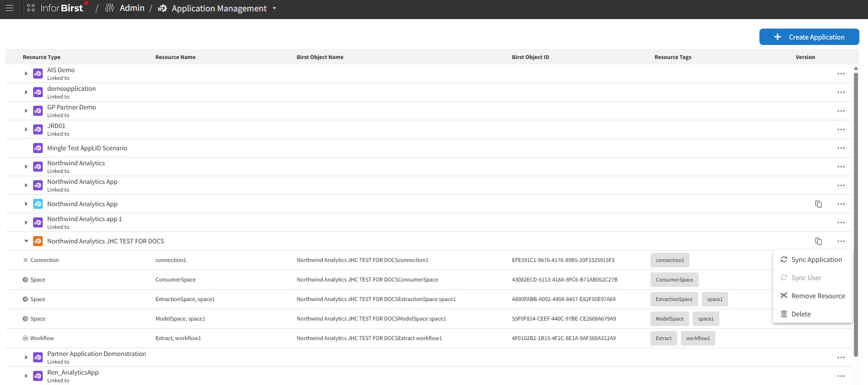The image size is (868, 385).
Task: Click resource name 'Extract, workflow1'
Action: coord(178,338)
